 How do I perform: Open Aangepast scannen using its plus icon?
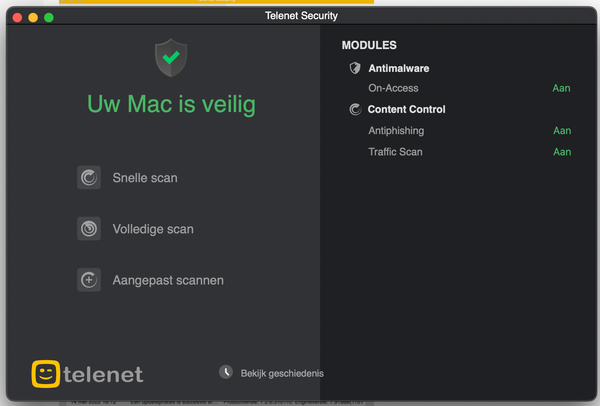(89, 280)
